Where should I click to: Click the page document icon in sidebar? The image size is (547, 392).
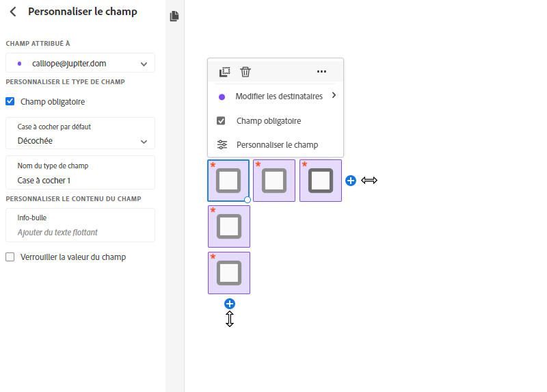pyautogui.click(x=174, y=16)
